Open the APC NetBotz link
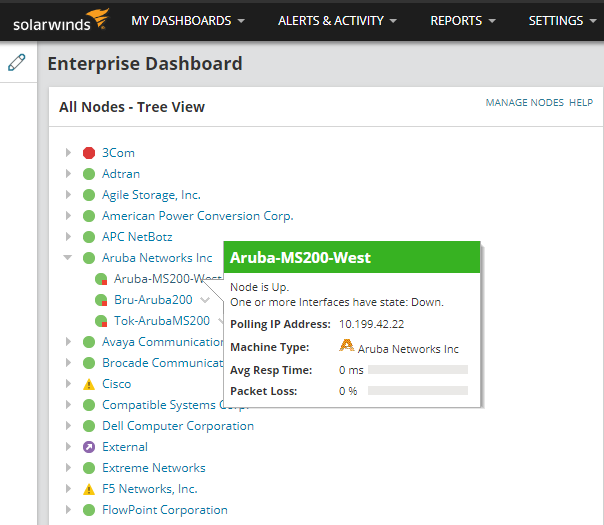 [x=137, y=237]
